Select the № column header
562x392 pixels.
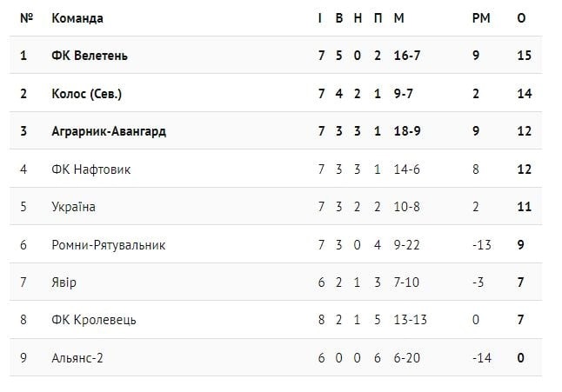pyautogui.click(x=26, y=18)
